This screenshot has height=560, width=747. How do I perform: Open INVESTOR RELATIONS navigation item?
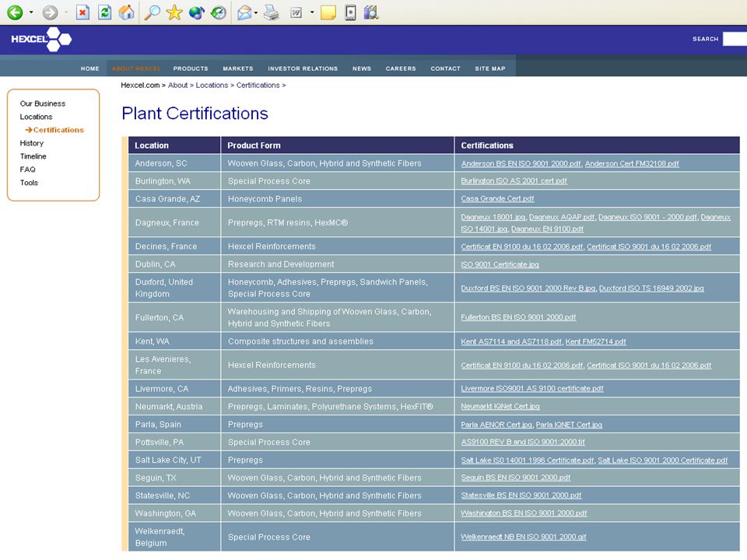303,68
